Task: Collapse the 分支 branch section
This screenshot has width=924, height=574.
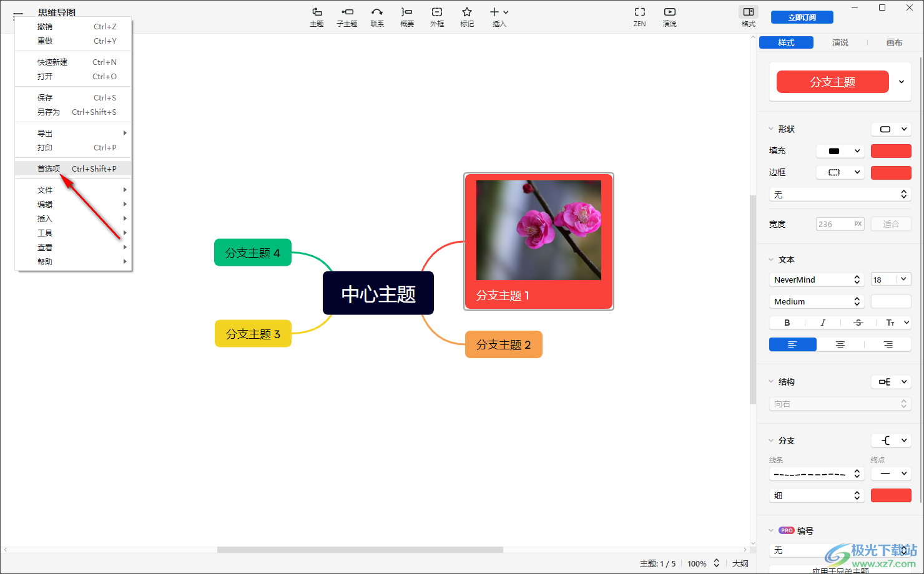Action: click(771, 440)
